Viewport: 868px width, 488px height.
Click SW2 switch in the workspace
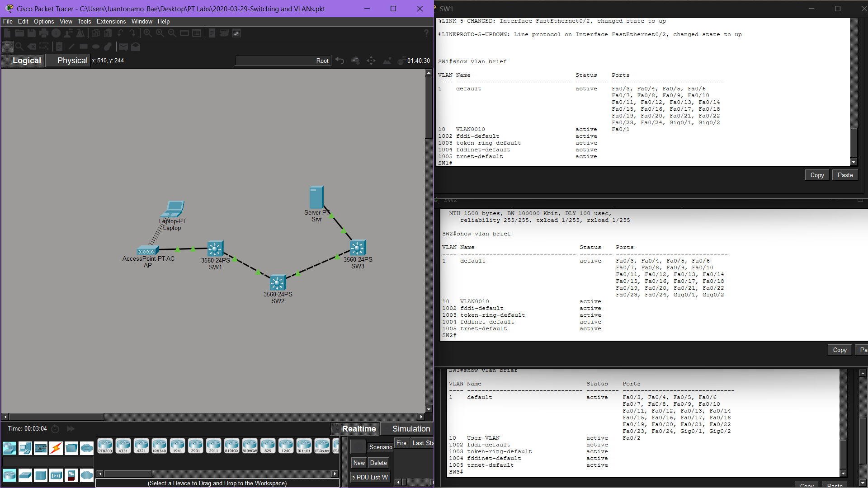click(x=278, y=283)
